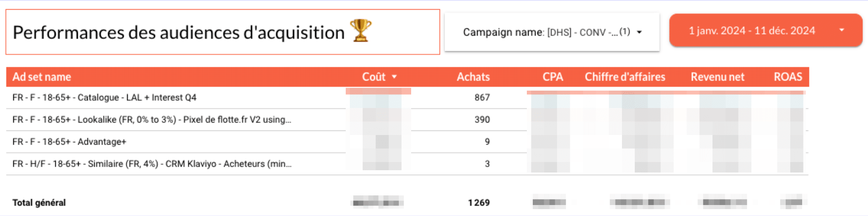
Task: Open the date range picker arrow
Action: pos(841,30)
